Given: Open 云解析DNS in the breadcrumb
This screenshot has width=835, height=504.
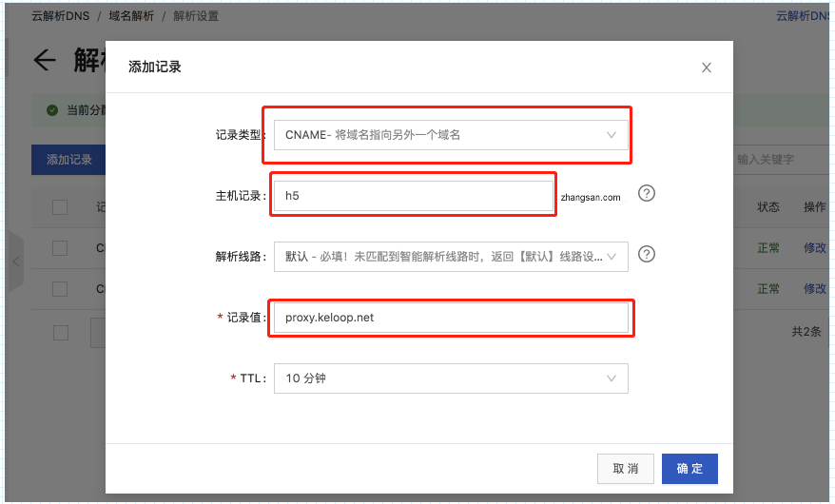Looking at the screenshot, I should 61,16.
